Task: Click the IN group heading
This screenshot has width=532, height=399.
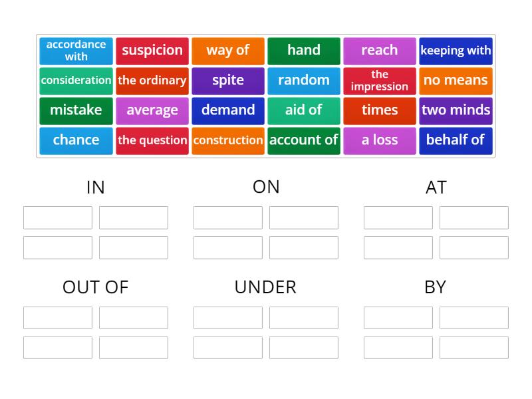Action: [95, 188]
